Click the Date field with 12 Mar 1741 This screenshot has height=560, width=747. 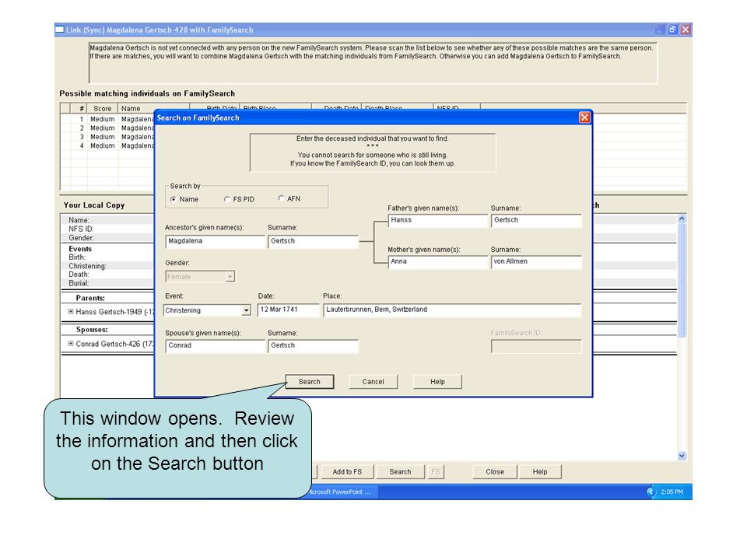tap(288, 310)
